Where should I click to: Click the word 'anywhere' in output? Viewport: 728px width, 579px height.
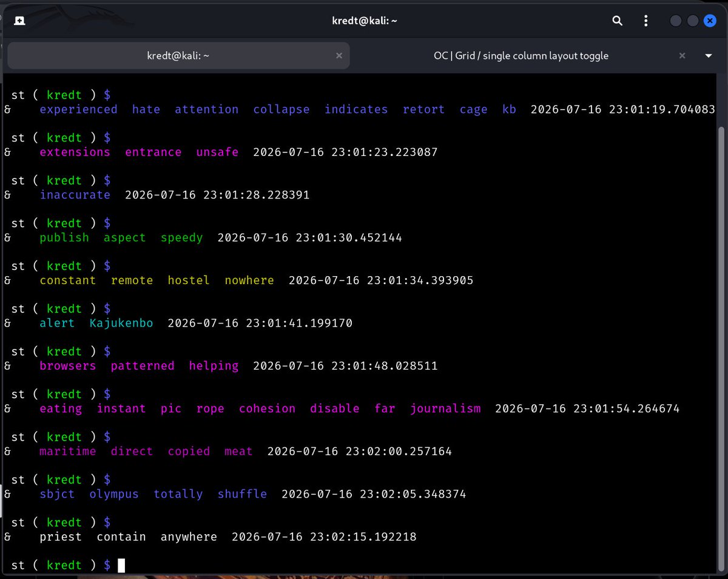tap(189, 537)
